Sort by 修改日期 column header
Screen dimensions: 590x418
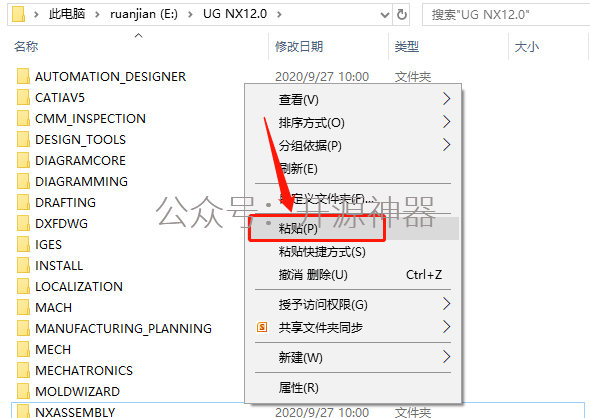(x=299, y=47)
